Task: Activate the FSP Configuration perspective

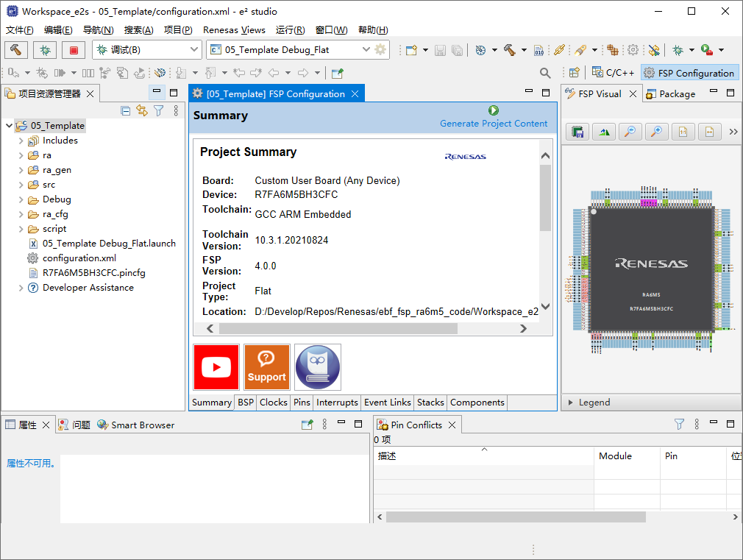Action: coord(689,73)
